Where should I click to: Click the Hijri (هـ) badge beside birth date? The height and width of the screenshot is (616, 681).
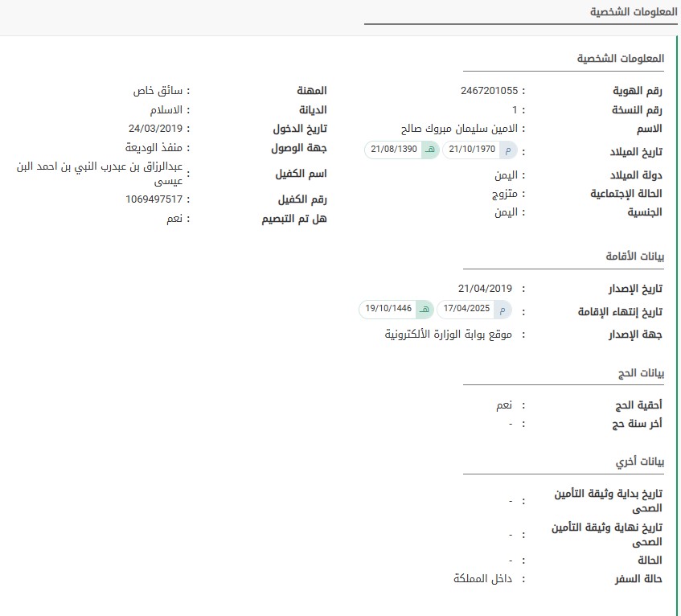tap(430, 150)
